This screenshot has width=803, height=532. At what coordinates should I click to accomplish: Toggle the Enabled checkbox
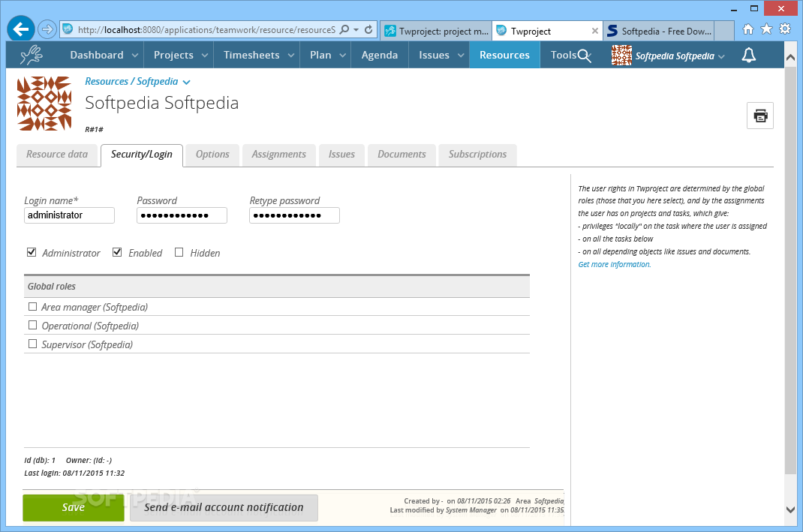117,252
